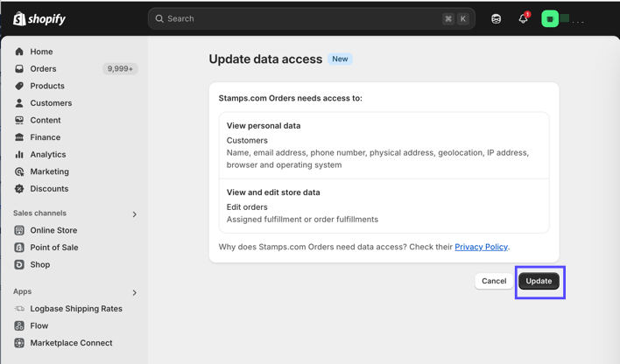Click the search magnifier icon
The image size is (620, 364).
tap(159, 18)
